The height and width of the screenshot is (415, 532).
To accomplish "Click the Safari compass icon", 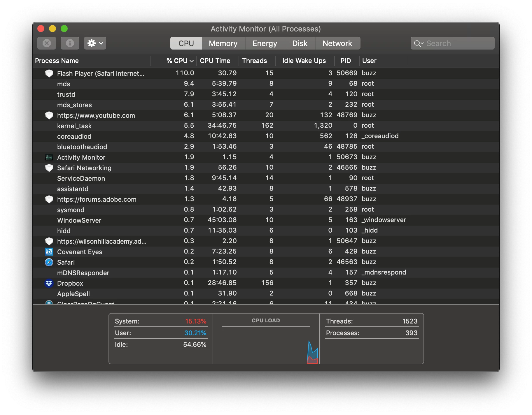I will pos(49,262).
